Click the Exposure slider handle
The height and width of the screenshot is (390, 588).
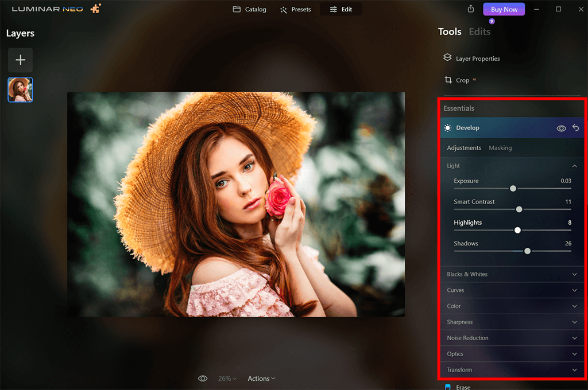(513, 189)
